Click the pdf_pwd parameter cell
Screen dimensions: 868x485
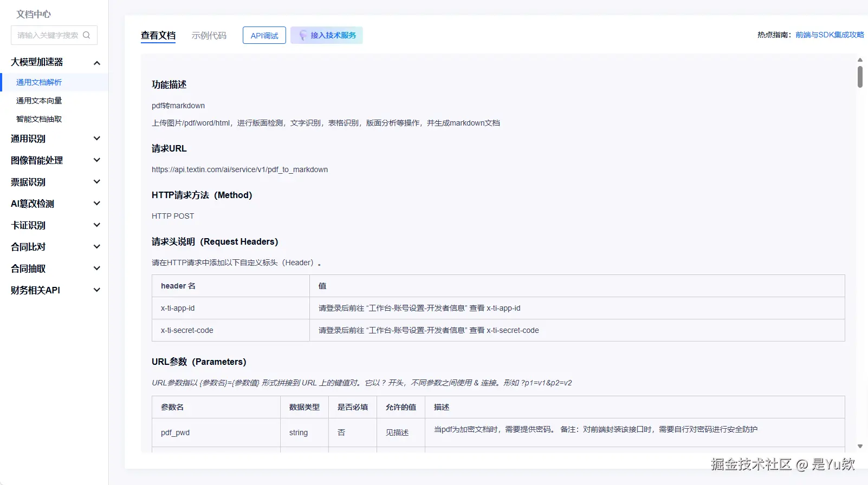pyautogui.click(x=216, y=432)
